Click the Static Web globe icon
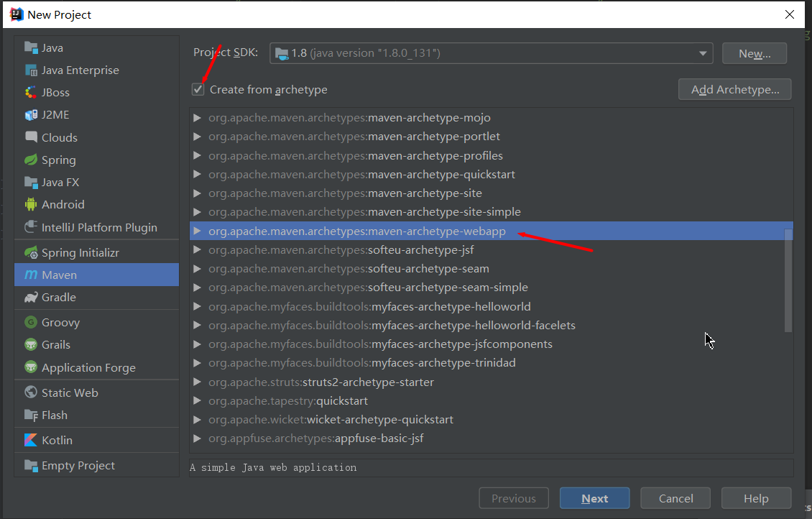This screenshot has width=812, height=519. tap(31, 392)
